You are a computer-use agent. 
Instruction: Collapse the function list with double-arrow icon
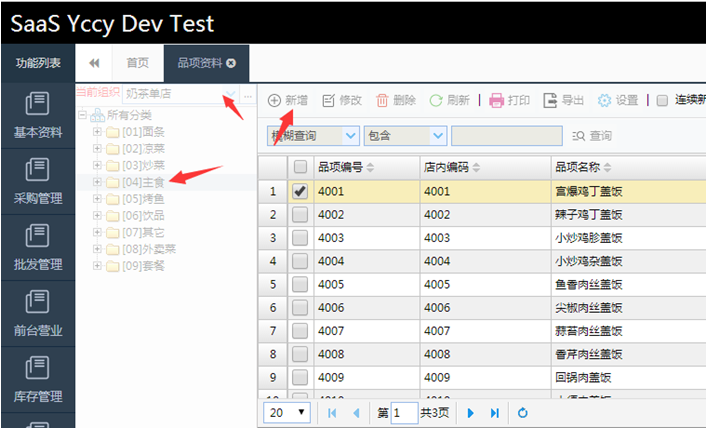coord(94,63)
